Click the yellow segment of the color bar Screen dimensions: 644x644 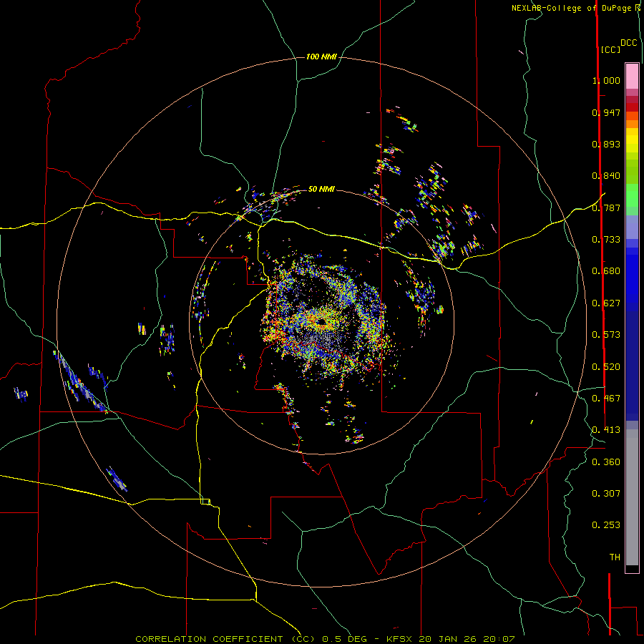(632, 140)
